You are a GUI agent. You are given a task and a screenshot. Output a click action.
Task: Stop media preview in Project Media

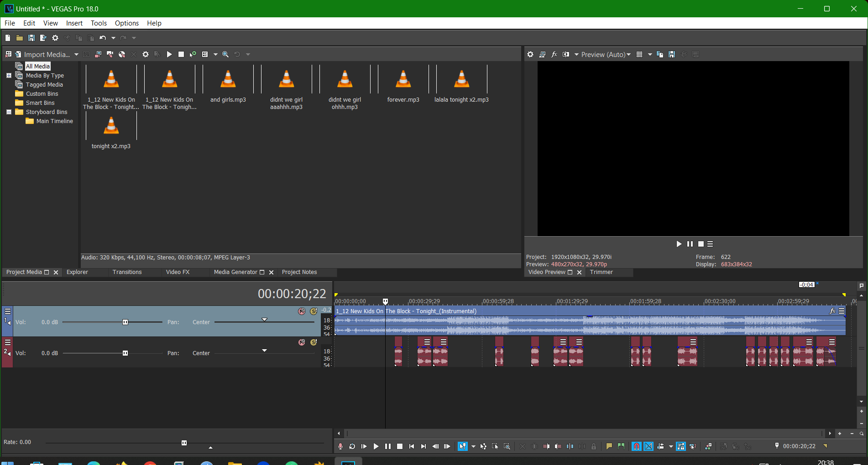click(181, 54)
